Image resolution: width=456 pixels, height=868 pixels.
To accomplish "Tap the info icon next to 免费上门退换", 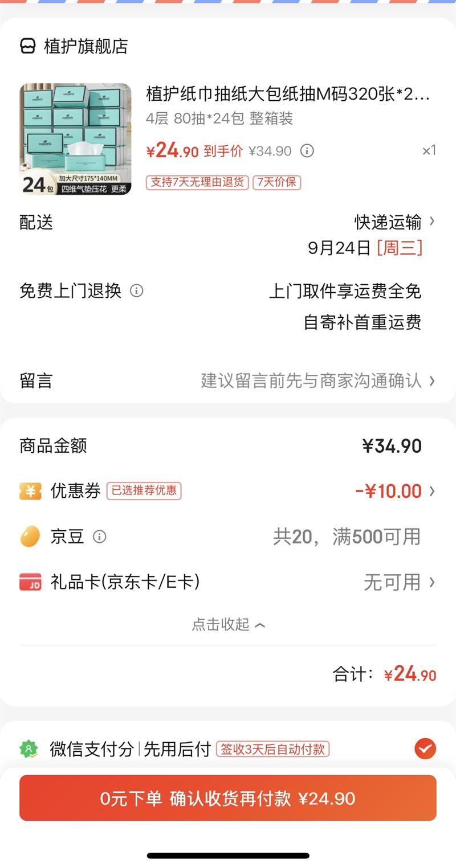I will [x=136, y=291].
